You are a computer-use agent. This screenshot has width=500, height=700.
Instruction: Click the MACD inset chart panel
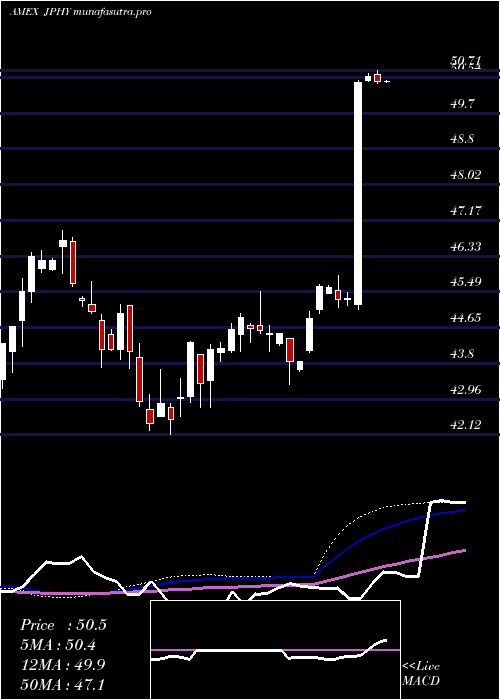(275, 650)
